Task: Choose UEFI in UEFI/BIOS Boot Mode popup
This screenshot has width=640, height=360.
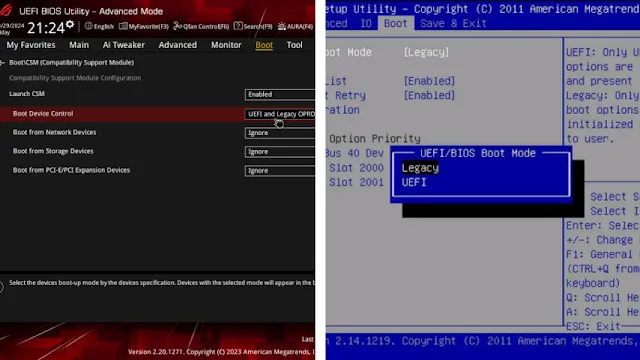Action: pos(414,182)
